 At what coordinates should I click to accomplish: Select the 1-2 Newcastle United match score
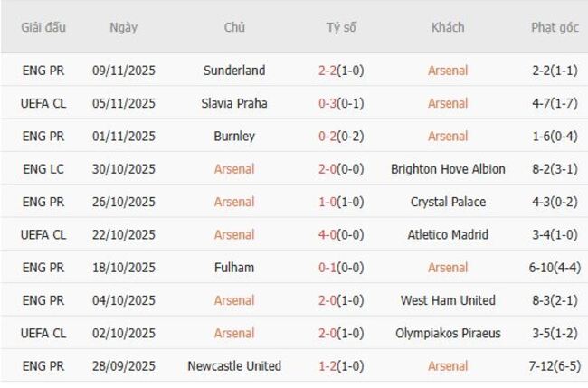pos(328,366)
